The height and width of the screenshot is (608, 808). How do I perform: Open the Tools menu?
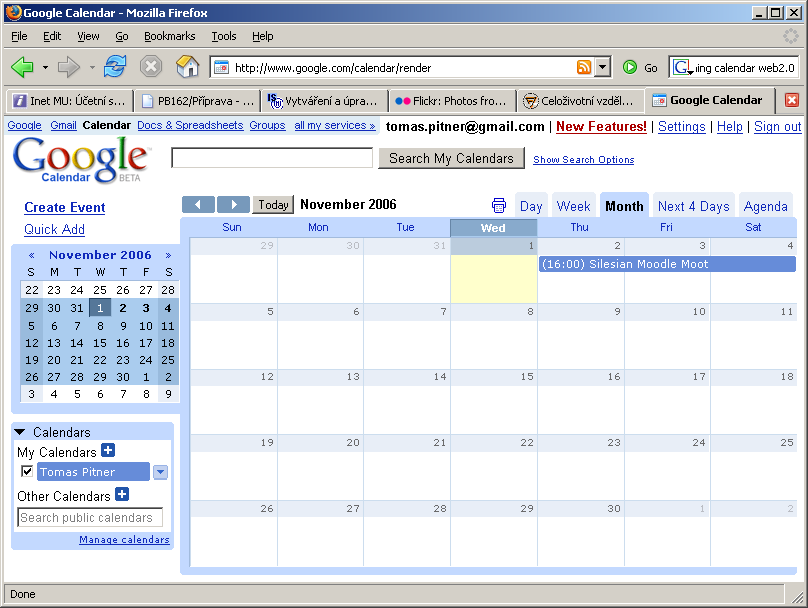pos(224,36)
